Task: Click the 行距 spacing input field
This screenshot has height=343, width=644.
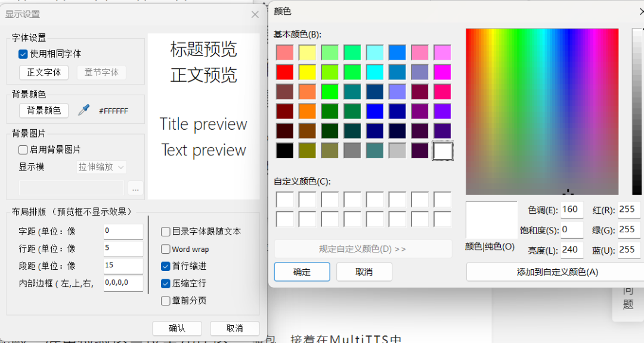Action: [122, 248]
